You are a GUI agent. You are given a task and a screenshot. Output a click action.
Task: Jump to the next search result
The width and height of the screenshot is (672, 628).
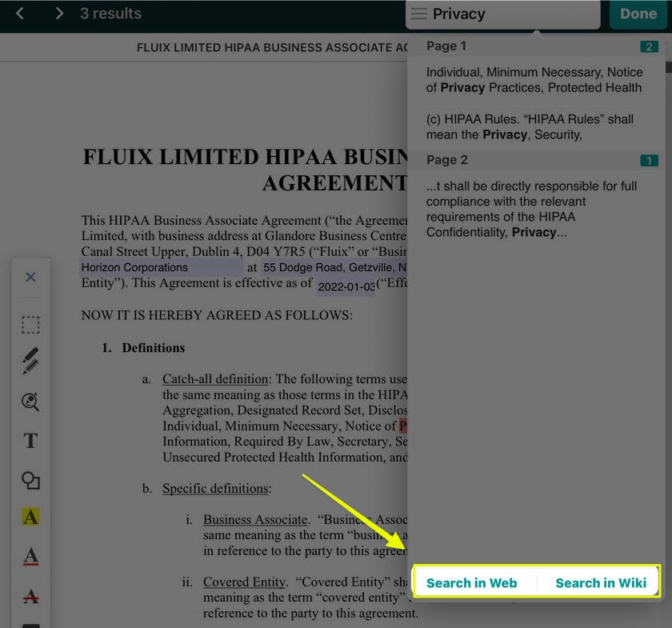58,14
